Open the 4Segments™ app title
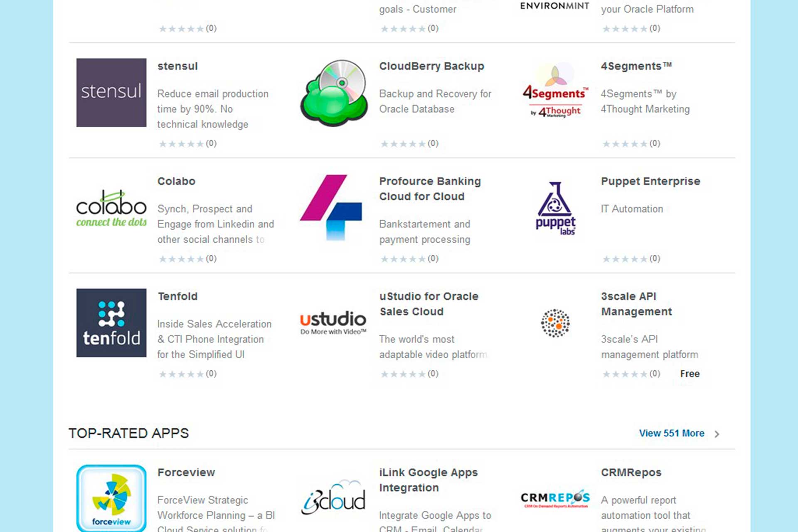Screen dimensions: 798x532 coord(636,66)
